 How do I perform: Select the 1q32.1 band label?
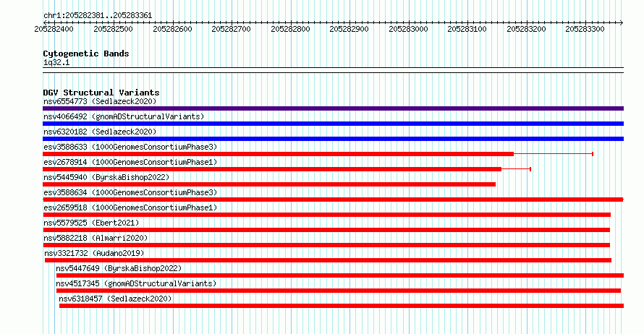tap(56, 63)
